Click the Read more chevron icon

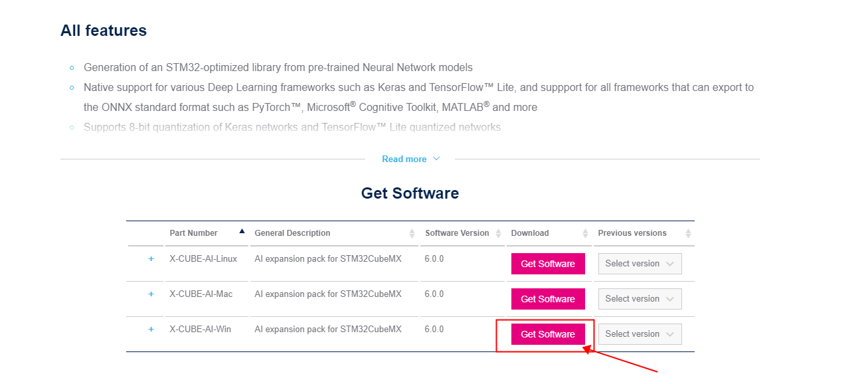436,159
